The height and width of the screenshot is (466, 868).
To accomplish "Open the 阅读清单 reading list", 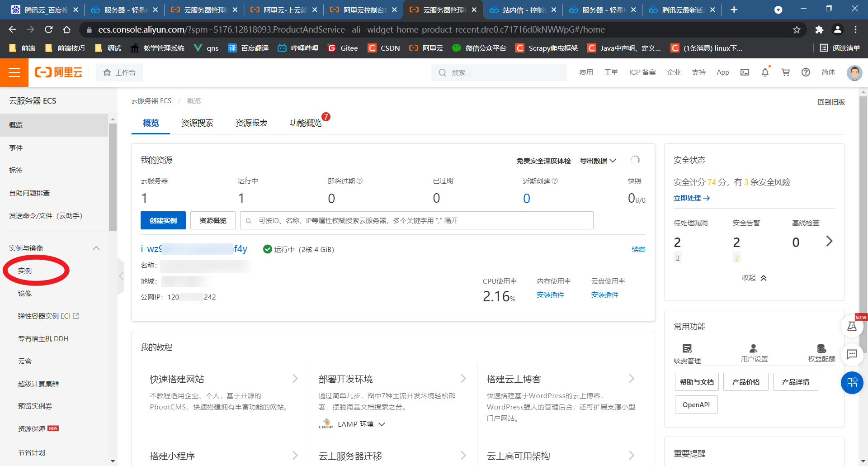I will click(x=840, y=48).
